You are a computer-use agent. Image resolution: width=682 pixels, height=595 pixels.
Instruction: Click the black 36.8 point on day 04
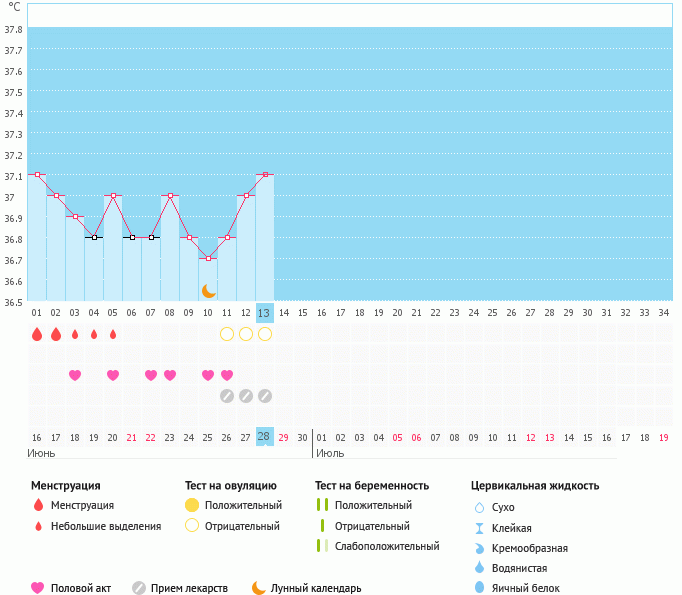coord(94,237)
